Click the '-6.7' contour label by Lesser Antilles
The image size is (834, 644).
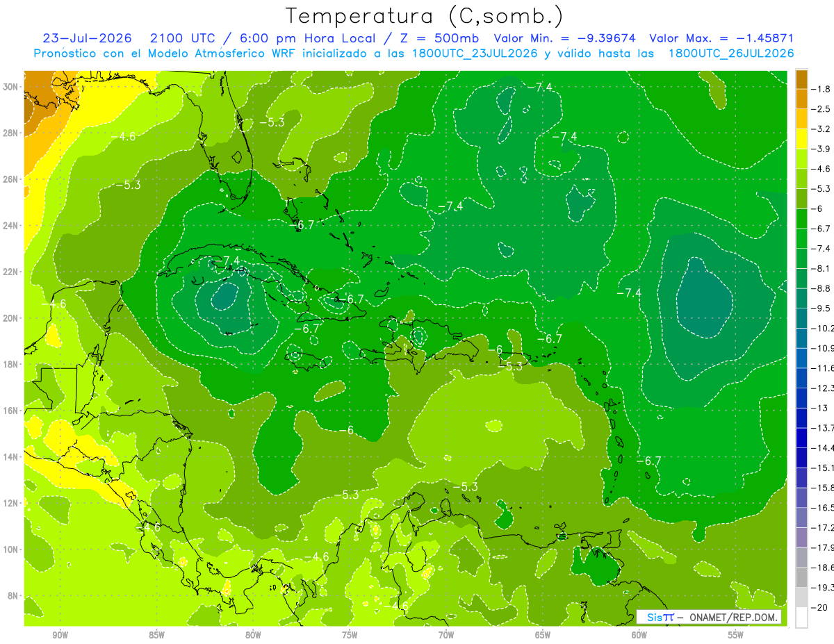click(x=648, y=461)
